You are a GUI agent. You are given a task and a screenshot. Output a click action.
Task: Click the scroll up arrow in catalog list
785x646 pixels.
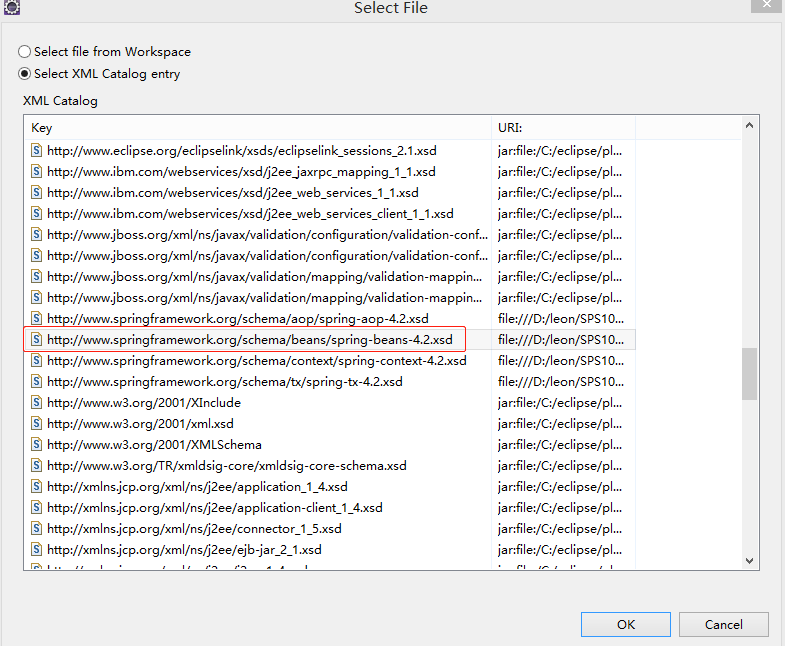(749, 125)
